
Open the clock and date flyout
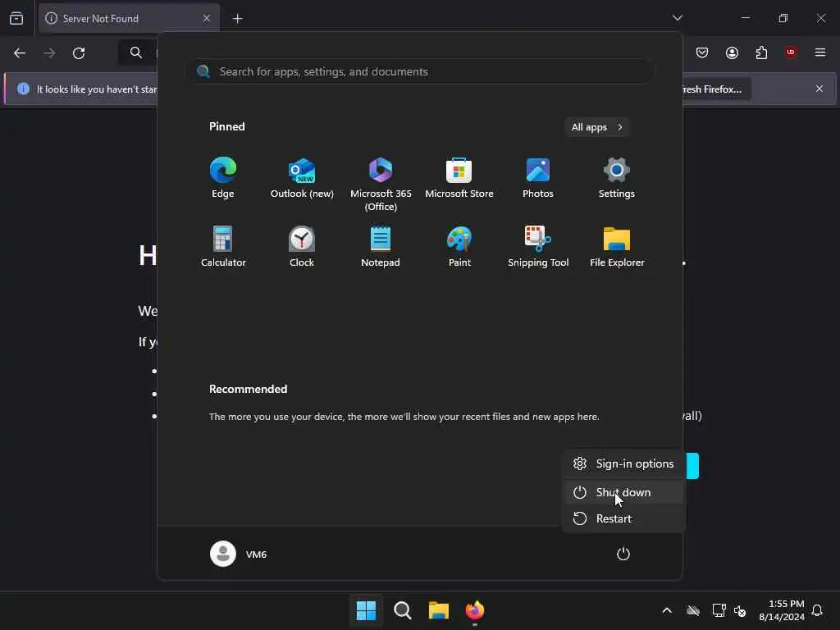[x=782, y=610]
